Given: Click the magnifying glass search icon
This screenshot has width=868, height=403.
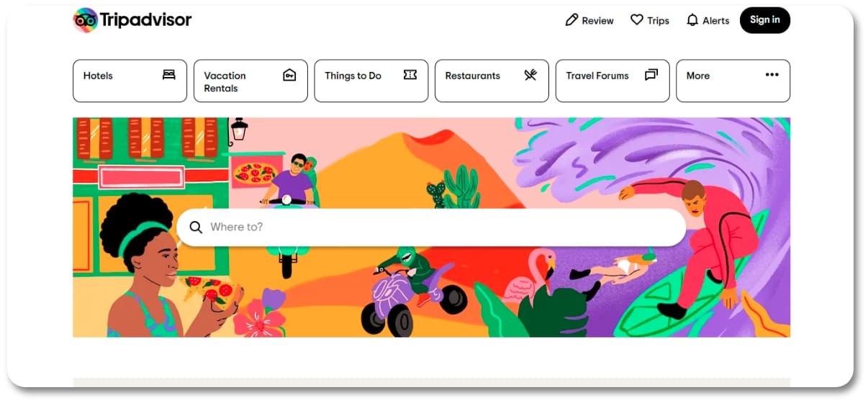Looking at the screenshot, I should pos(196,227).
